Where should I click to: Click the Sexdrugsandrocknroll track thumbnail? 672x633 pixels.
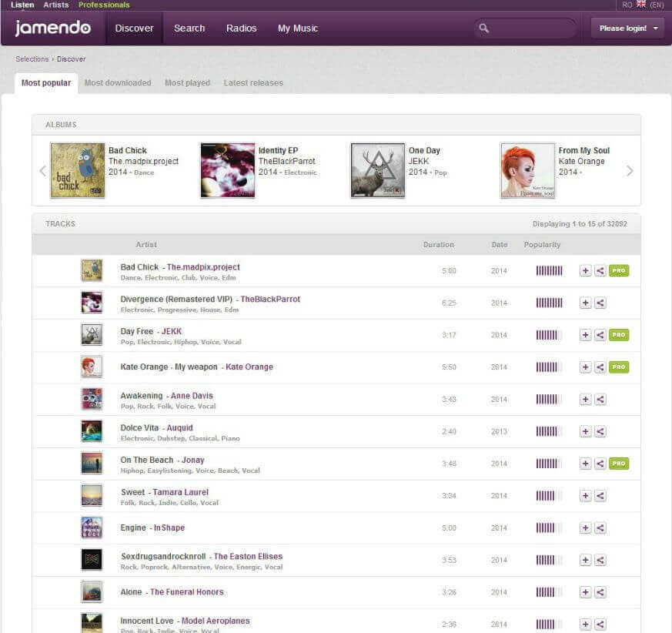[92, 560]
